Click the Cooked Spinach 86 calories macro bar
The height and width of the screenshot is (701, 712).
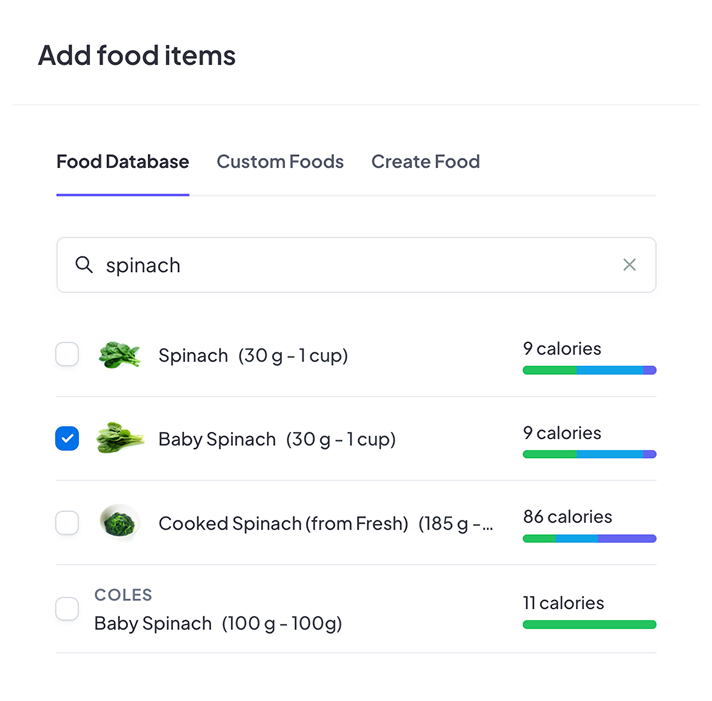[x=589, y=538]
